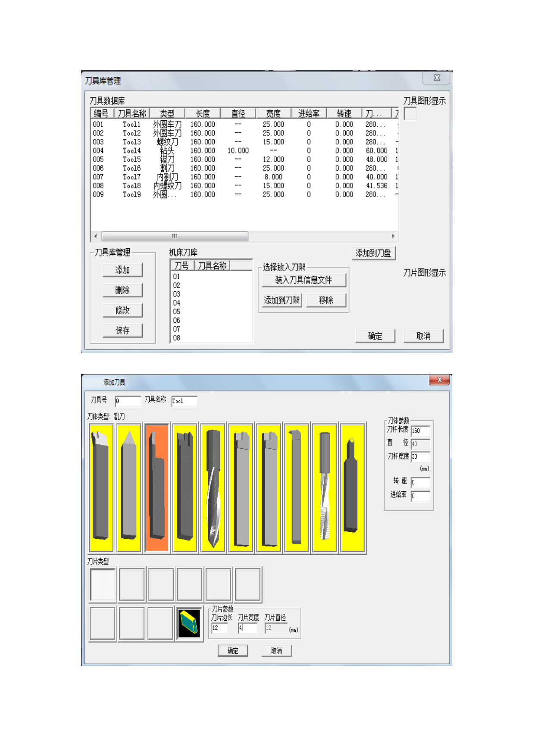This screenshot has width=535, height=756.
Task: Click the scrollbar right arrow of tool list
Action: [x=393, y=236]
